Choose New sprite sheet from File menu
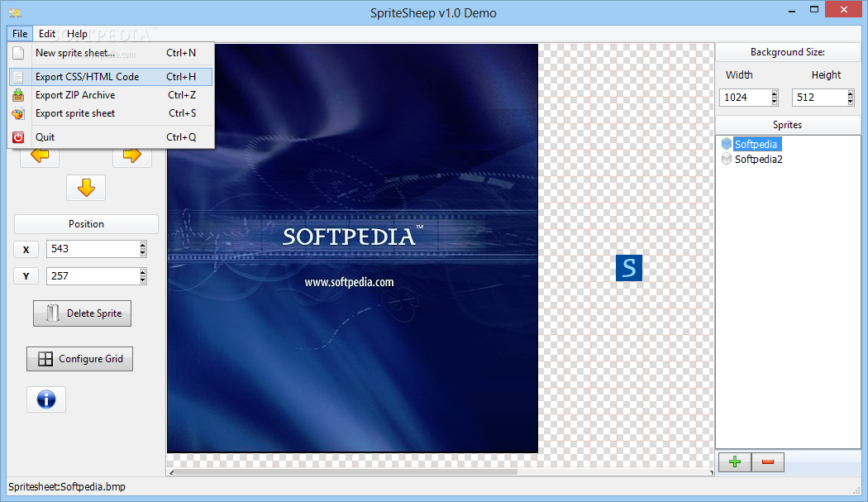 [x=111, y=53]
